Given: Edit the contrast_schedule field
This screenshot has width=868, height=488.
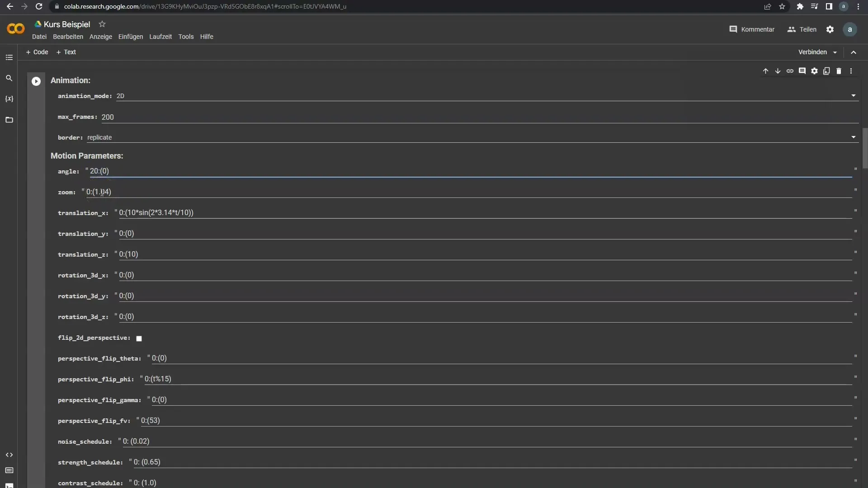Looking at the screenshot, I should (x=492, y=483).
